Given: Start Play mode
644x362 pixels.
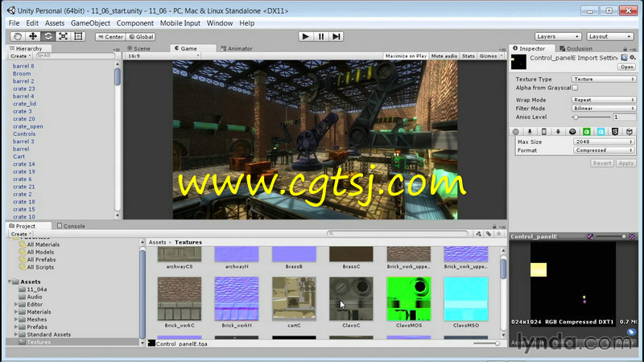Looking at the screenshot, I should tap(305, 36).
